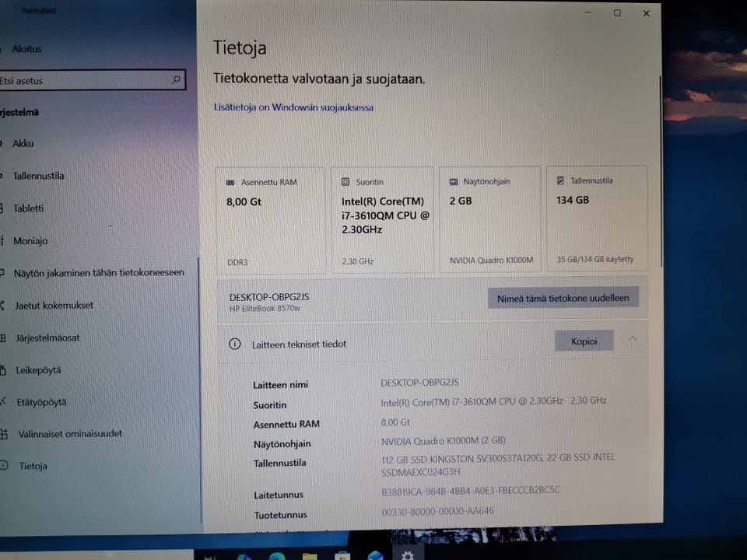Minimize the Settings window
Viewport: 747px width, 560px height.
point(588,13)
